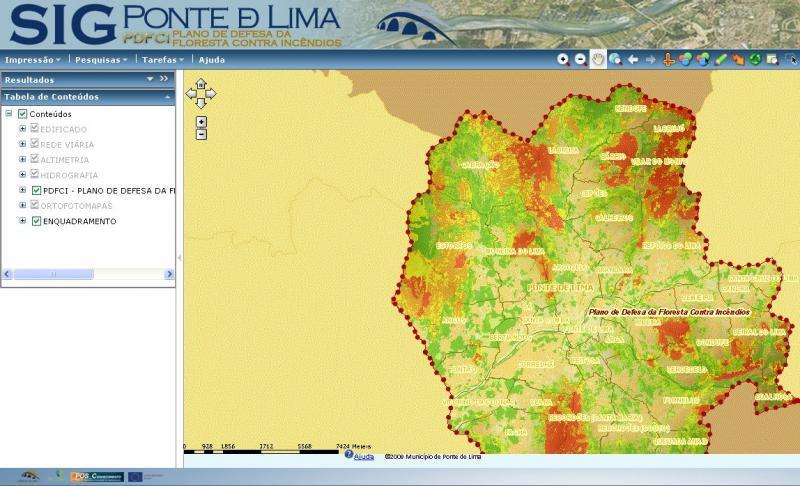The height and width of the screenshot is (486, 800).
Task: Select the green pencil measure tool
Action: [x=721, y=59]
